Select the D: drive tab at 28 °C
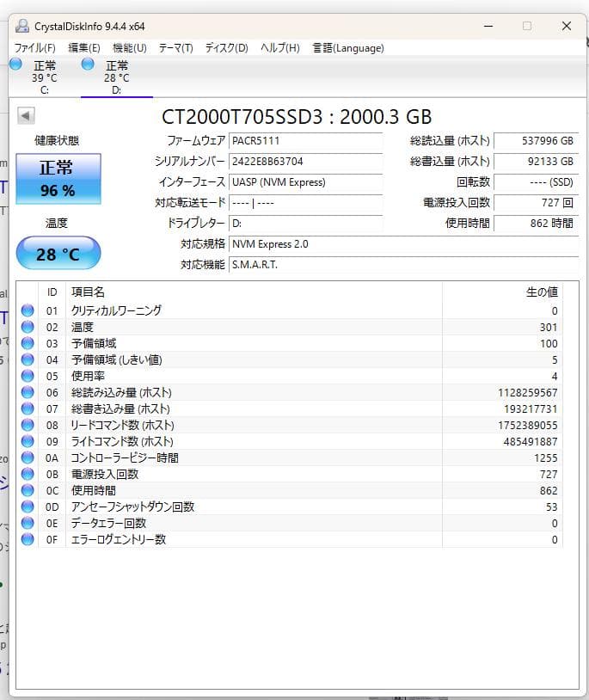The height and width of the screenshot is (700, 589). coord(117,77)
